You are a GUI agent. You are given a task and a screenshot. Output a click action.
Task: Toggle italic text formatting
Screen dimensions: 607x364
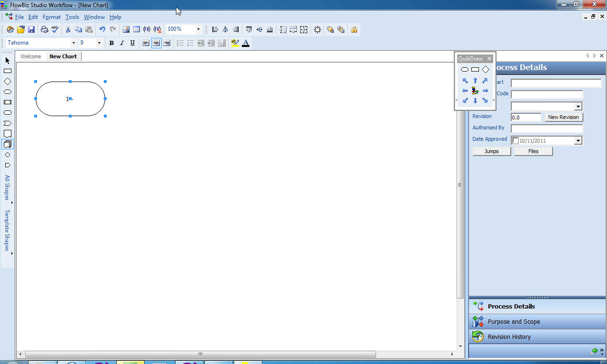pyautogui.click(x=122, y=43)
